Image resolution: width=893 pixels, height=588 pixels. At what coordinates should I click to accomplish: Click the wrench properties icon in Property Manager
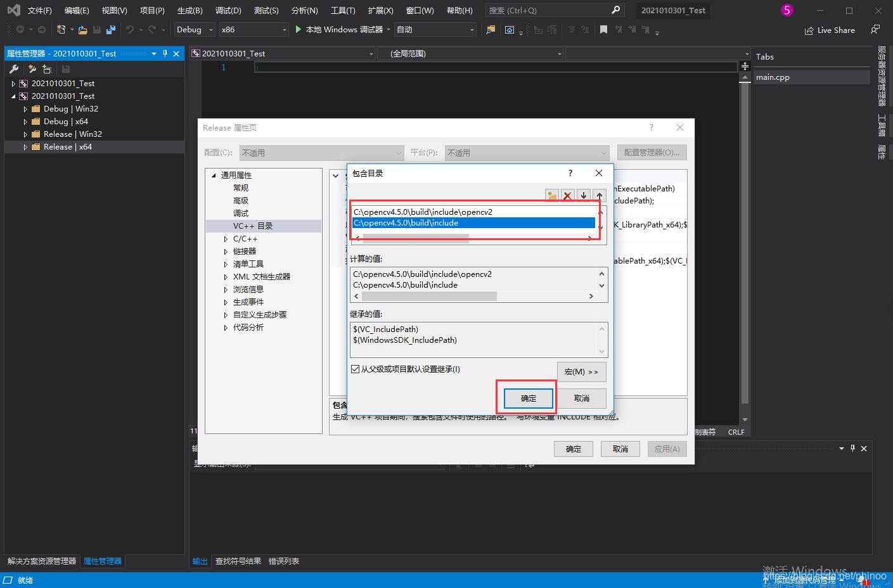coord(14,69)
